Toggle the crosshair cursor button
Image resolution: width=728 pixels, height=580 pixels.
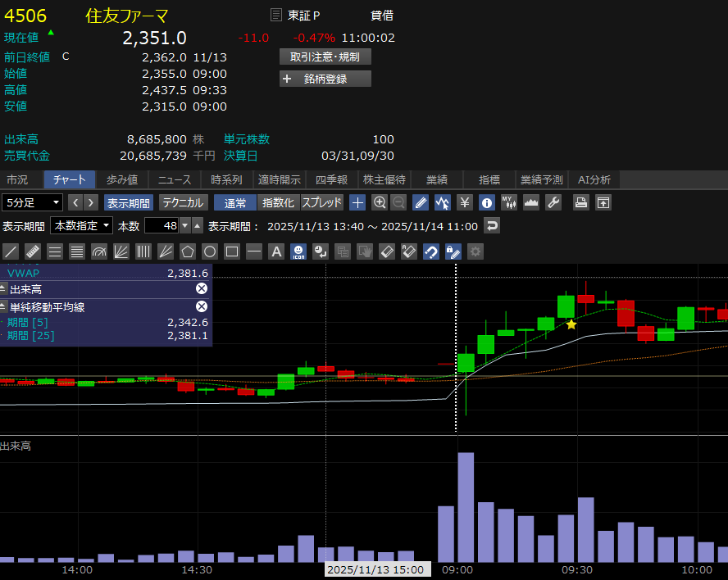(x=357, y=202)
